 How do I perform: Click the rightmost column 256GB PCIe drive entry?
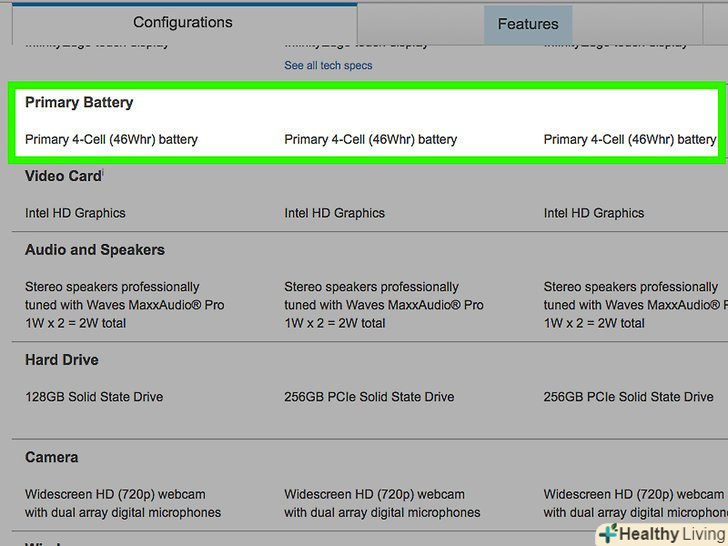[x=628, y=397]
